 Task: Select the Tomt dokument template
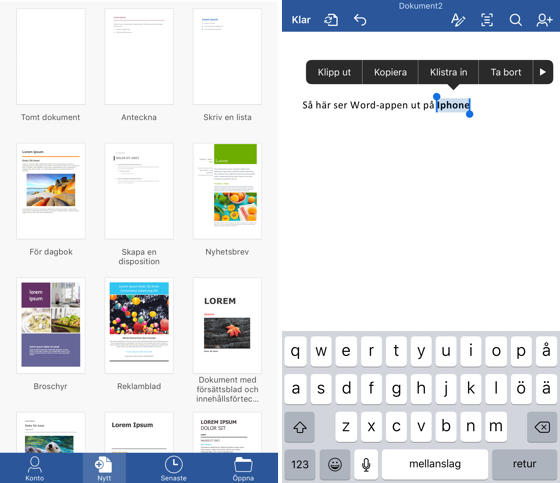click(51, 56)
